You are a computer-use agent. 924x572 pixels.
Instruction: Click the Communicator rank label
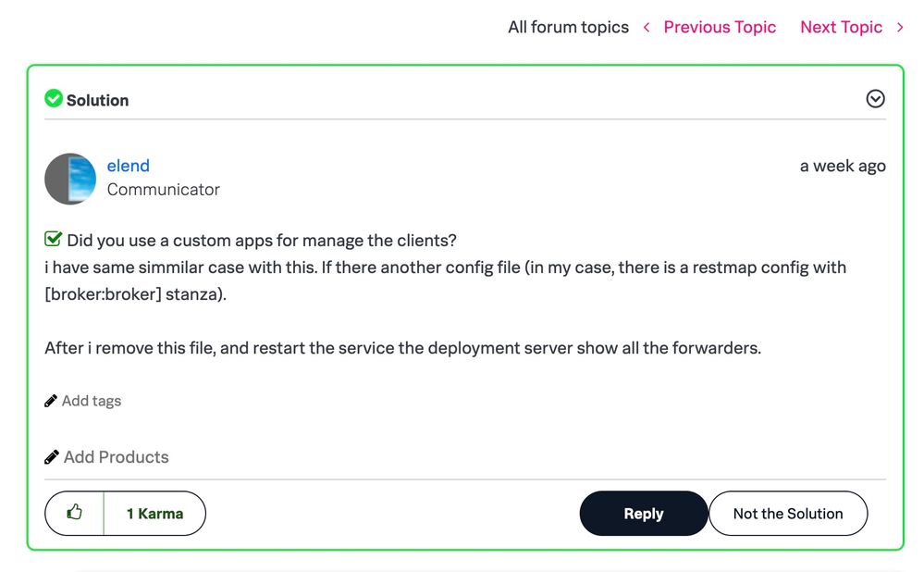[x=164, y=190]
